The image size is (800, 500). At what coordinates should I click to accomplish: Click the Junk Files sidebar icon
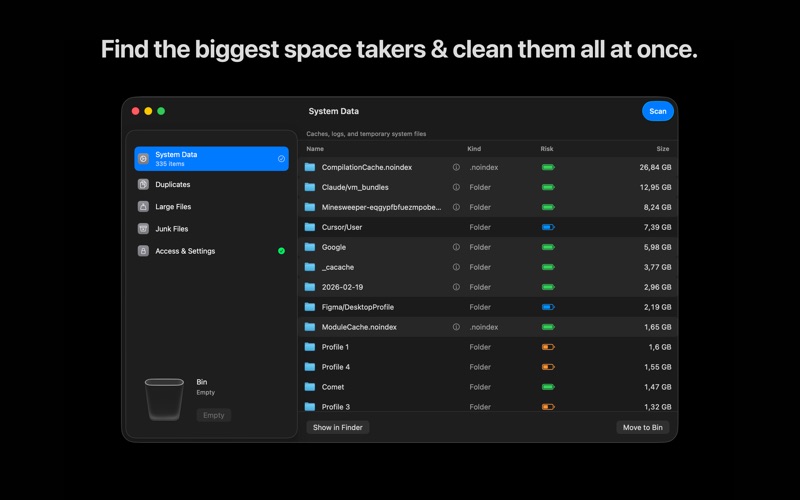click(143, 229)
